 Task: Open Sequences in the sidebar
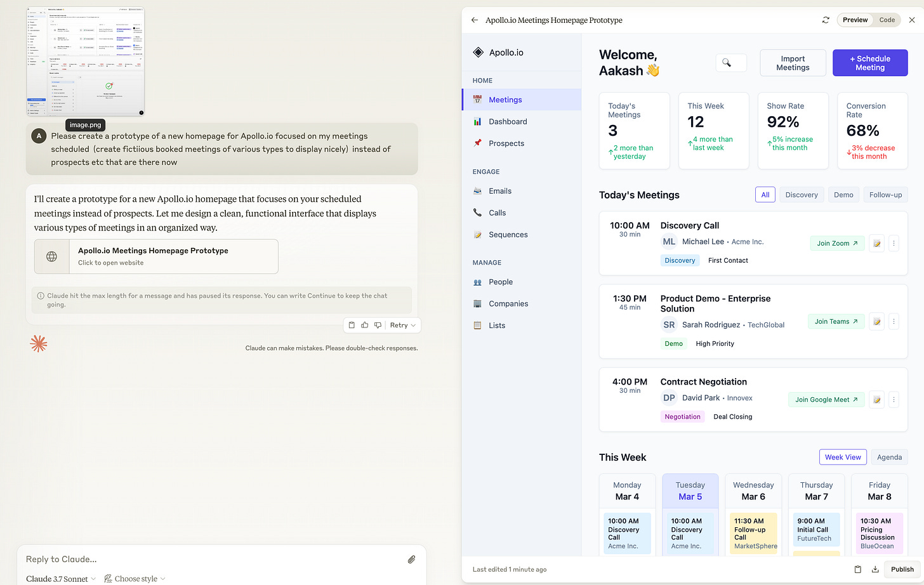(522, 235)
